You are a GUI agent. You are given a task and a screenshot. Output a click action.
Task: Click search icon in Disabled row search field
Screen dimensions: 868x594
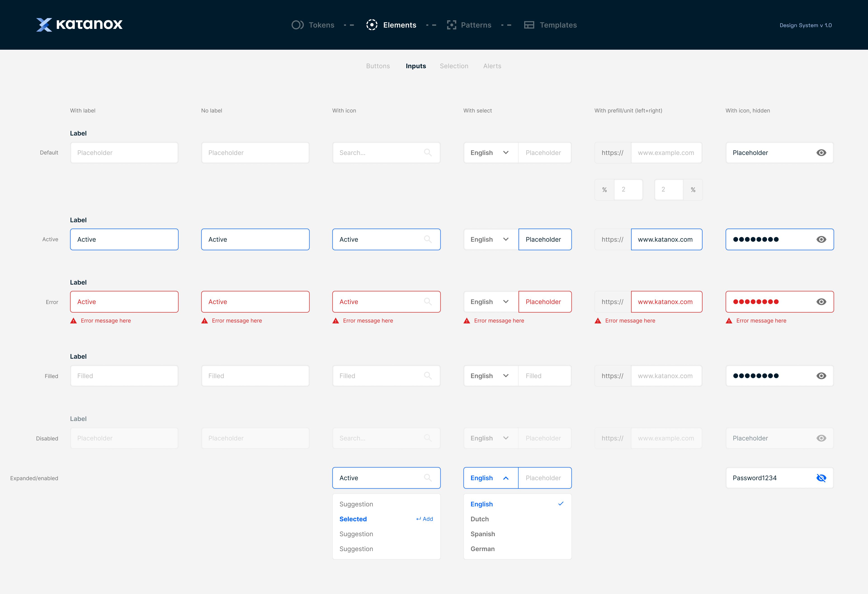[x=428, y=438]
